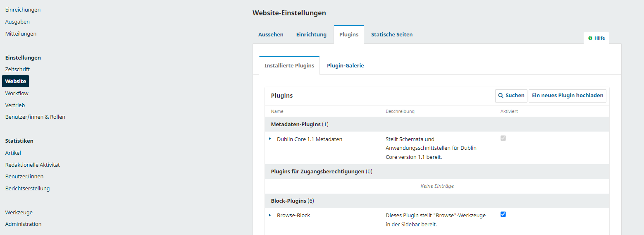The height and width of the screenshot is (235, 644).
Task: Click the green Hilfe info icon
Action: click(x=590, y=38)
